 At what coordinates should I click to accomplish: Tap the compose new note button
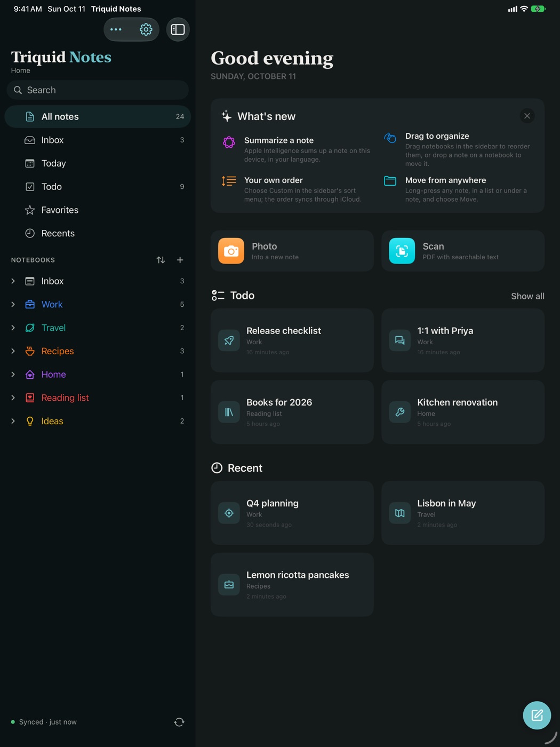pyautogui.click(x=537, y=715)
